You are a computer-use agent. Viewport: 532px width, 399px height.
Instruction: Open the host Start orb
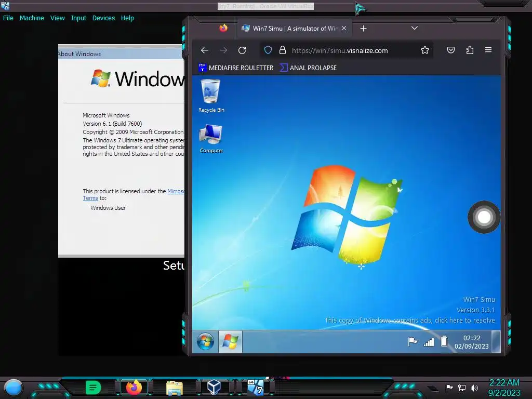tap(14, 388)
